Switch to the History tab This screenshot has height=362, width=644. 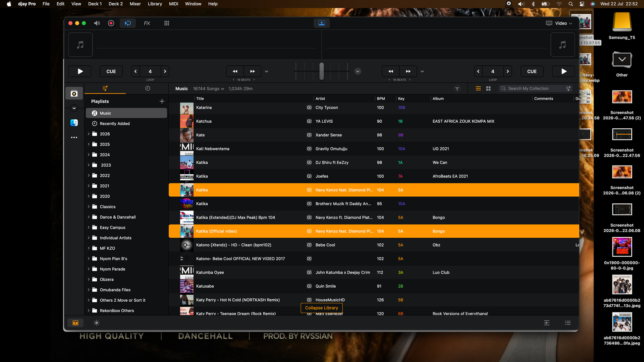(148, 88)
